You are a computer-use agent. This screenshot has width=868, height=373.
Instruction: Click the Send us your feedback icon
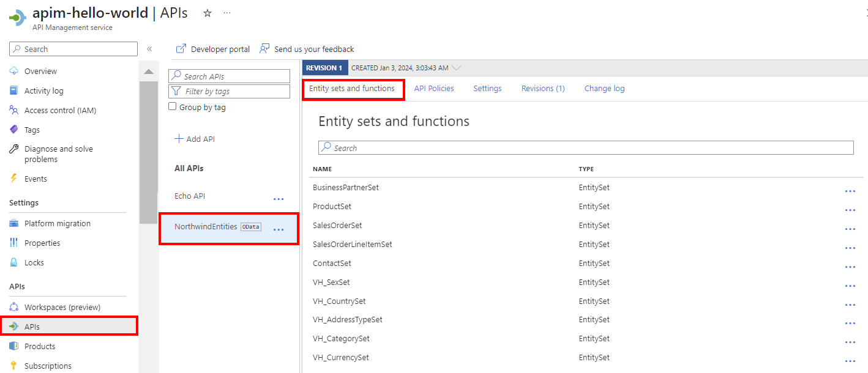point(265,49)
